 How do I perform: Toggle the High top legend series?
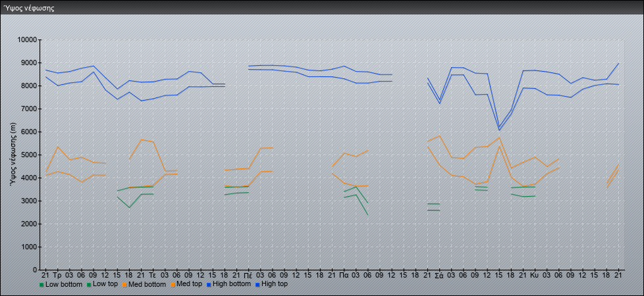point(271,284)
